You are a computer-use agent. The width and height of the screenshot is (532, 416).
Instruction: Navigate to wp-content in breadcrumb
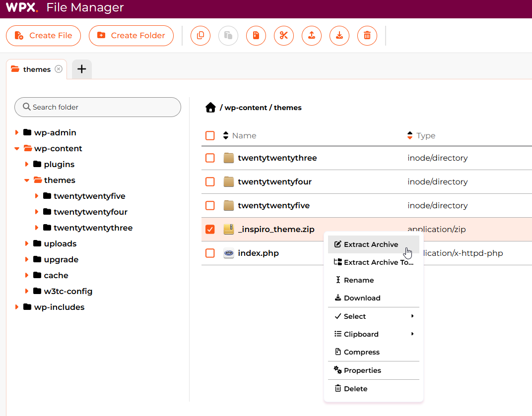pos(246,108)
